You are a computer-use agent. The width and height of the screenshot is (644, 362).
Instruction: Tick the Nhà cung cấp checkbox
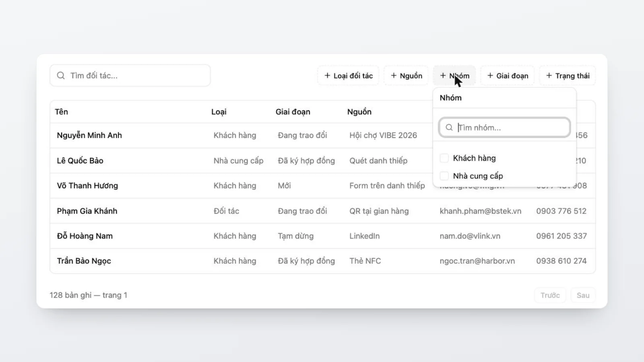coord(444,176)
